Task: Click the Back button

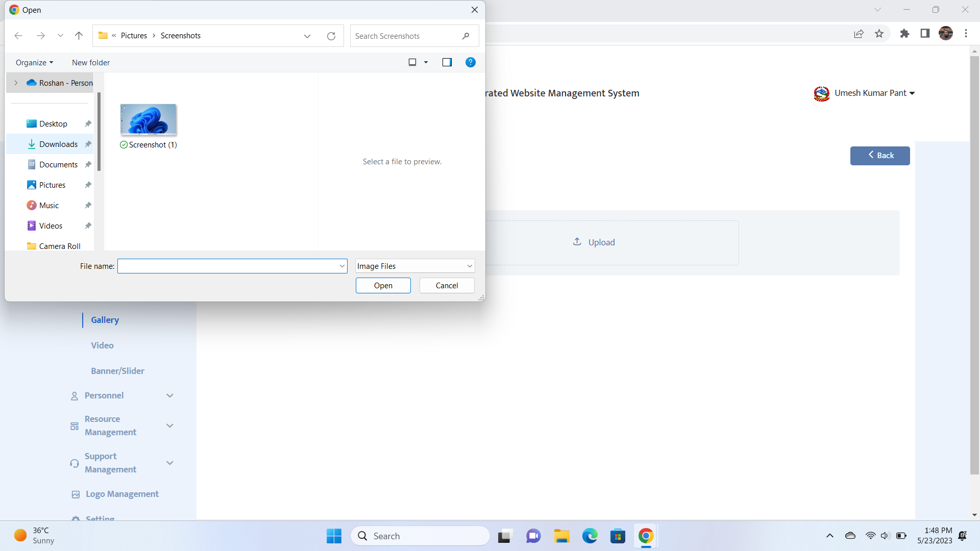Action: point(879,156)
